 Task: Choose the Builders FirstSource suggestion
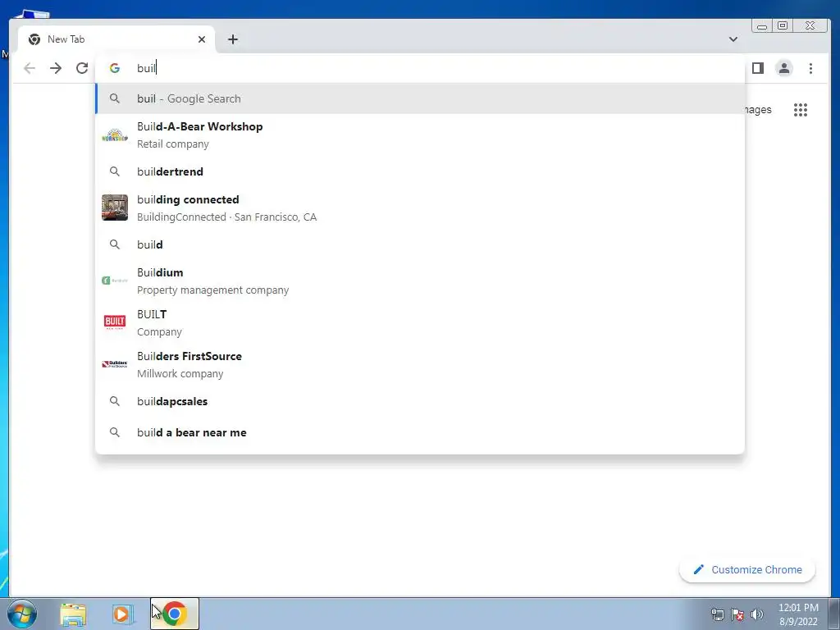tap(419, 364)
